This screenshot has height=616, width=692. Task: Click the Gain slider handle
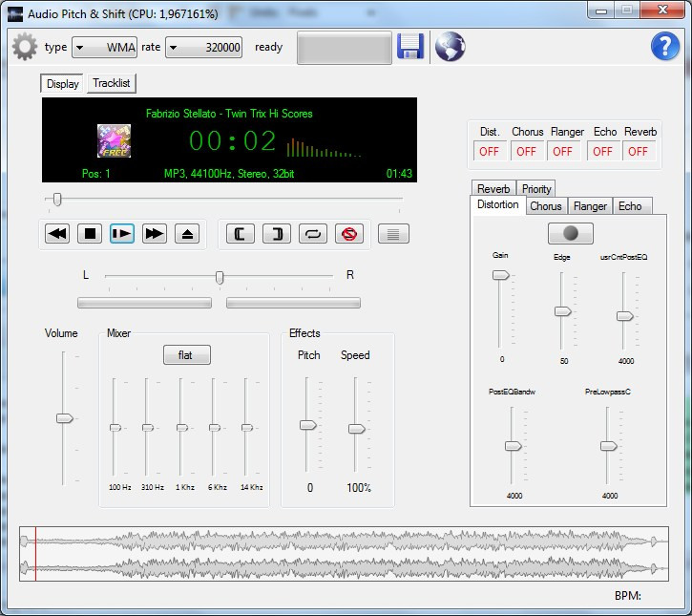coord(501,276)
